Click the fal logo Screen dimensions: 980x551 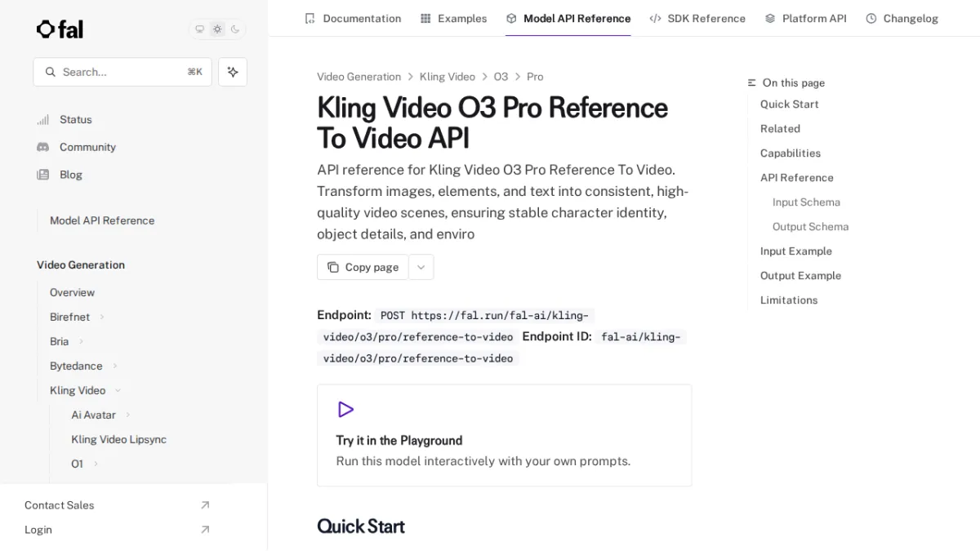click(60, 29)
